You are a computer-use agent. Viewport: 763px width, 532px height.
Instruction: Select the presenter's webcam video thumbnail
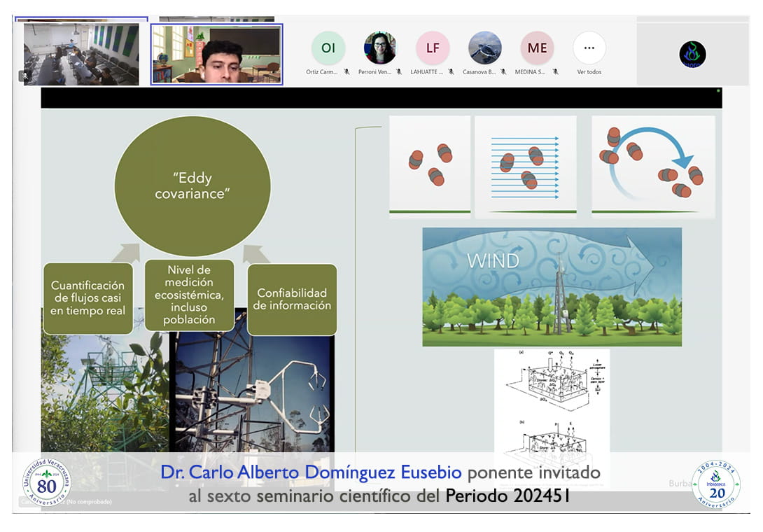point(217,54)
